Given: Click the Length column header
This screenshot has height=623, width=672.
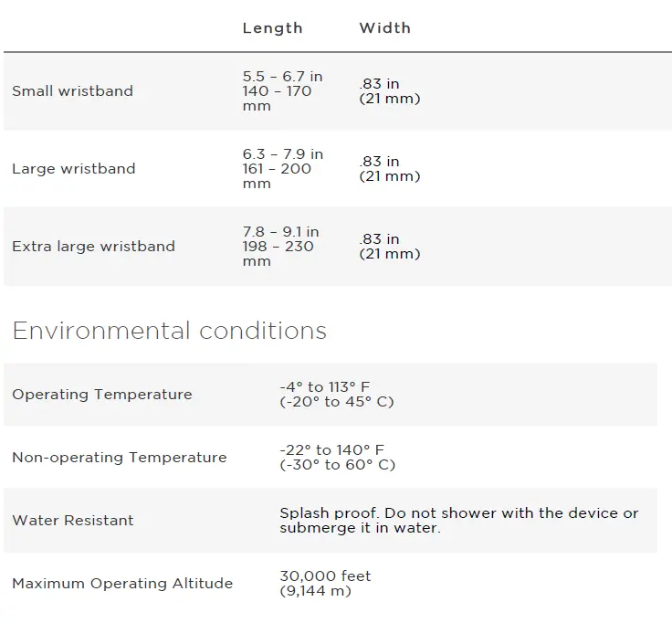Looking at the screenshot, I should point(272,28).
